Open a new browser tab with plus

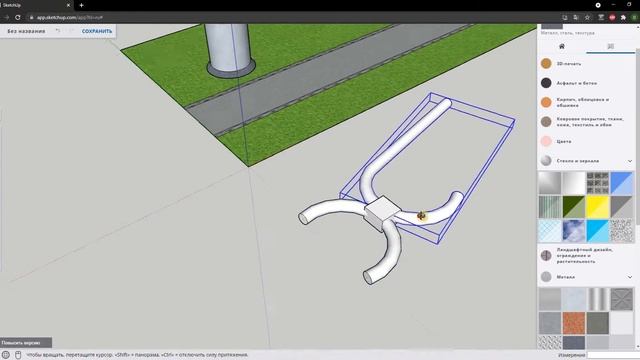tap(82, 5)
